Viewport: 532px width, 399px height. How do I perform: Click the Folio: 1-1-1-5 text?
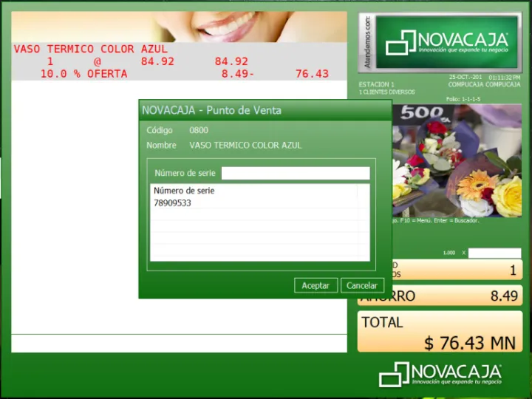[463, 99]
